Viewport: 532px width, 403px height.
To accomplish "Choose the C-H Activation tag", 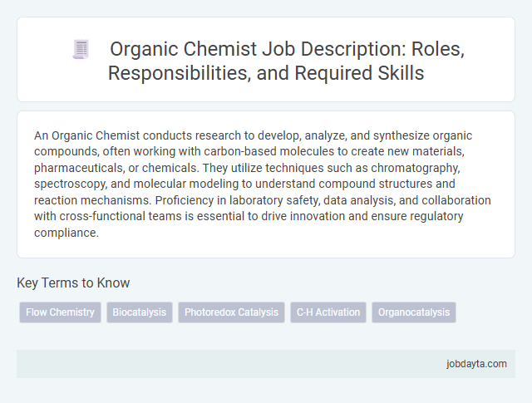I will pyautogui.click(x=328, y=312).
